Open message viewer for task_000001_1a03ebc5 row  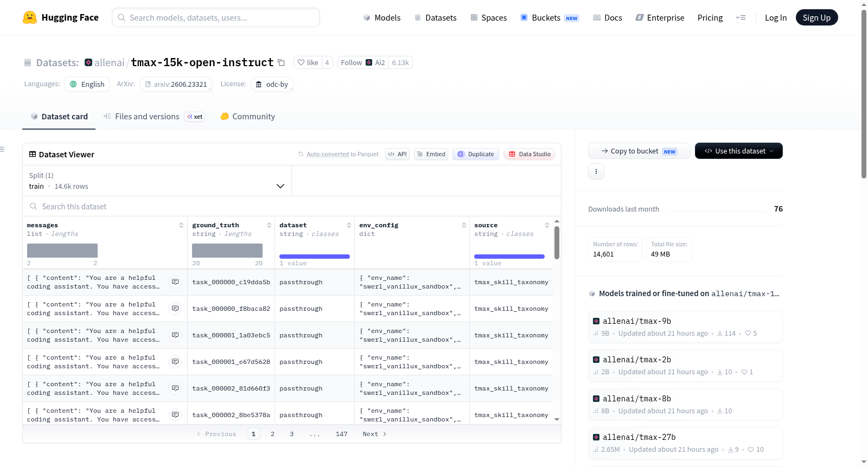point(175,335)
